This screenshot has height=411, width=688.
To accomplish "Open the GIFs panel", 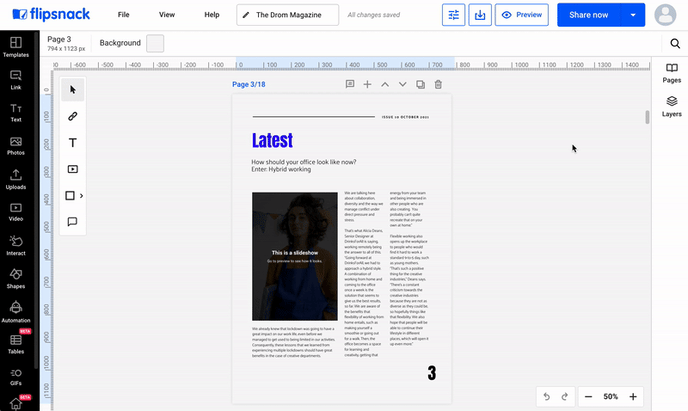I will [x=16, y=377].
